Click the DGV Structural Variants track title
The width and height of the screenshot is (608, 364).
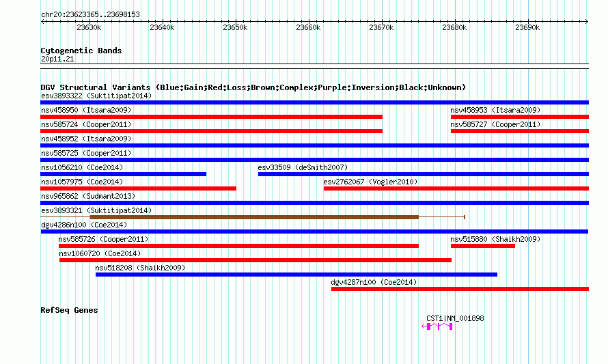[253, 87]
